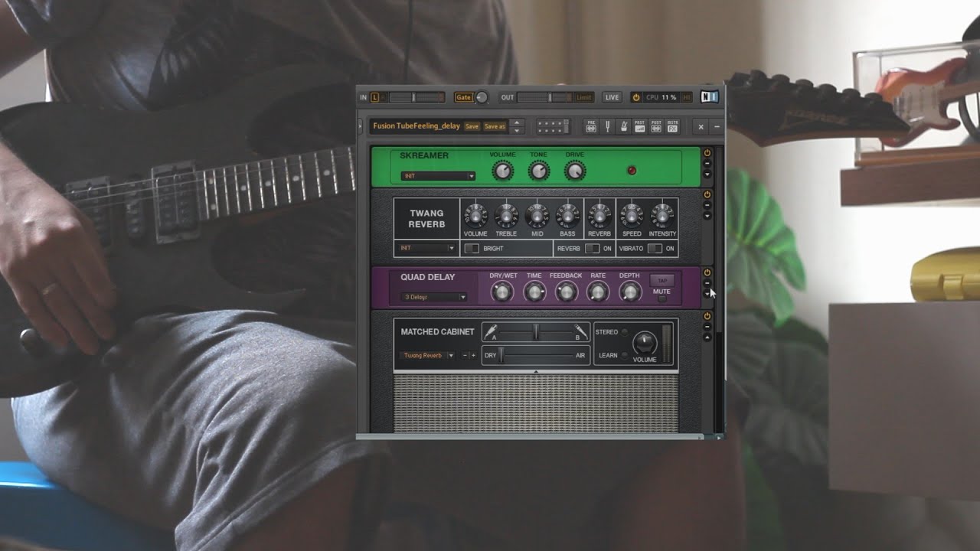Click the Skreamer red LED on/off indicator
This screenshot has height=551, width=980.
632,170
